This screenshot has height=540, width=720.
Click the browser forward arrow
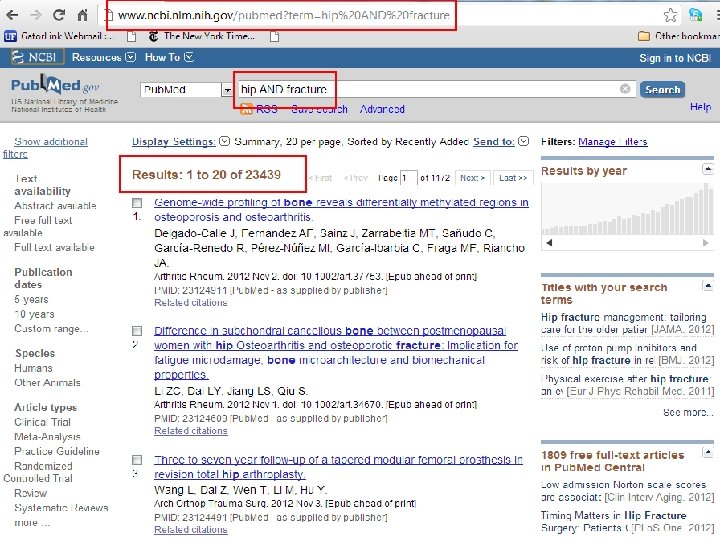pyautogui.click(x=36, y=15)
